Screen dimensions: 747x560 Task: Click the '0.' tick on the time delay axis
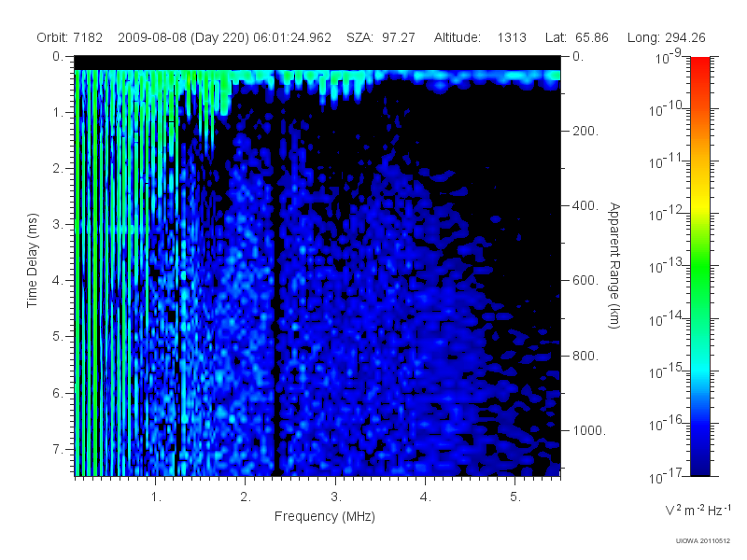coord(58,56)
